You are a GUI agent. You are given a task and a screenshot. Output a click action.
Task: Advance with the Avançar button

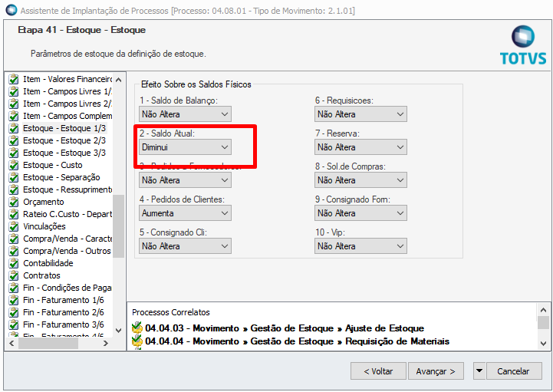tap(436, 371)
